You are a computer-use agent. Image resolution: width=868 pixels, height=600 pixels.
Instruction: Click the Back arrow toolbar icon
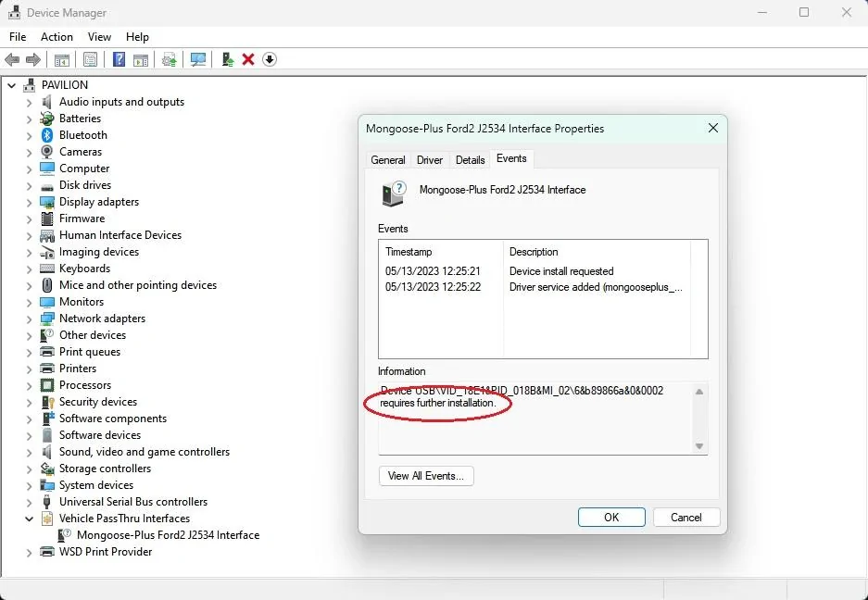tap(12, 59)
